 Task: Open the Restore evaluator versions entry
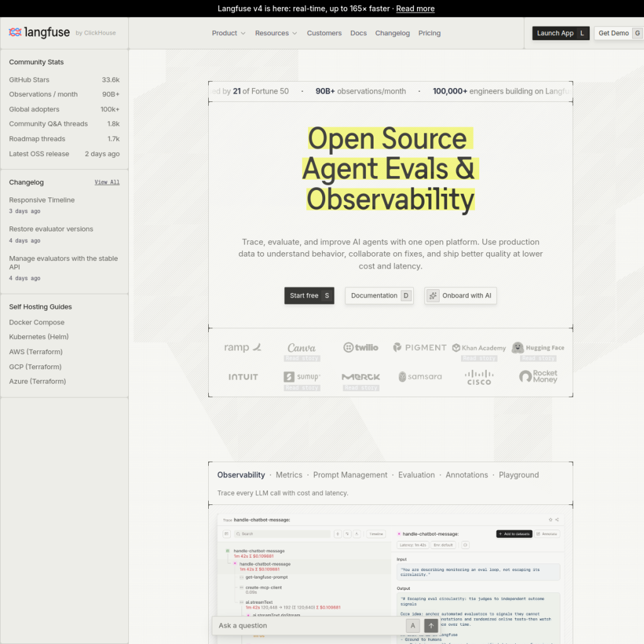[51, 229]
